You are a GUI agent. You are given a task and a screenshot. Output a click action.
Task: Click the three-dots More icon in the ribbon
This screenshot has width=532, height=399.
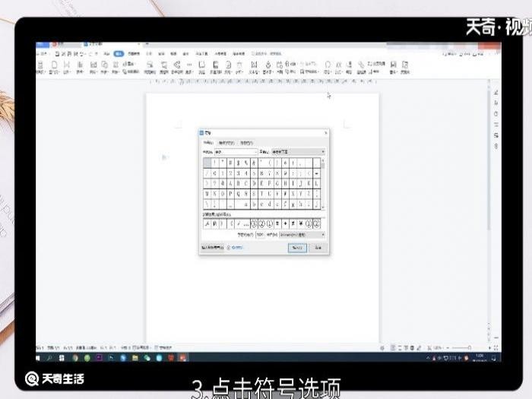coord(189,67)
